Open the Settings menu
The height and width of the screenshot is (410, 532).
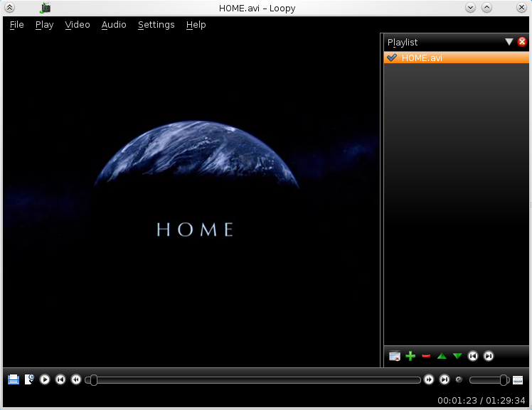(156, 25)
